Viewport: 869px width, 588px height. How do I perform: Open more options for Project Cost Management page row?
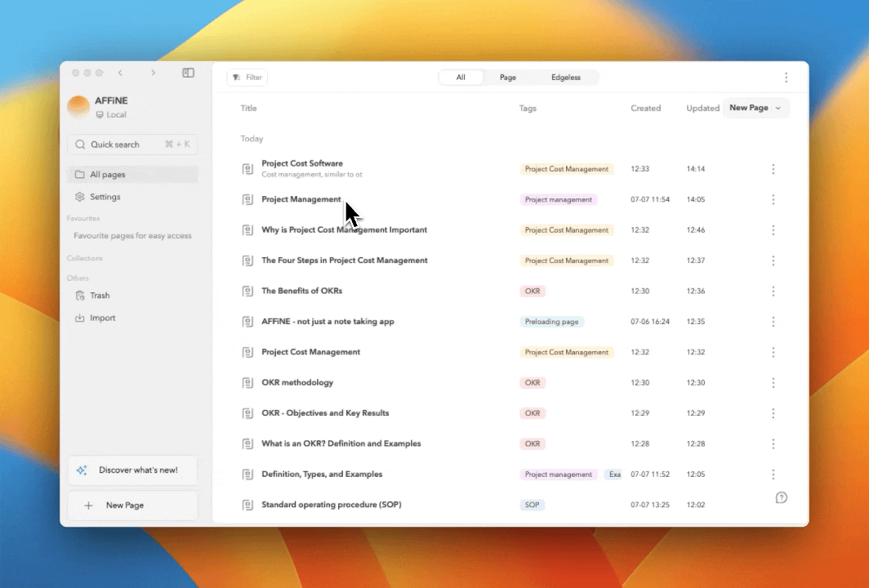(x=773, y=352)
